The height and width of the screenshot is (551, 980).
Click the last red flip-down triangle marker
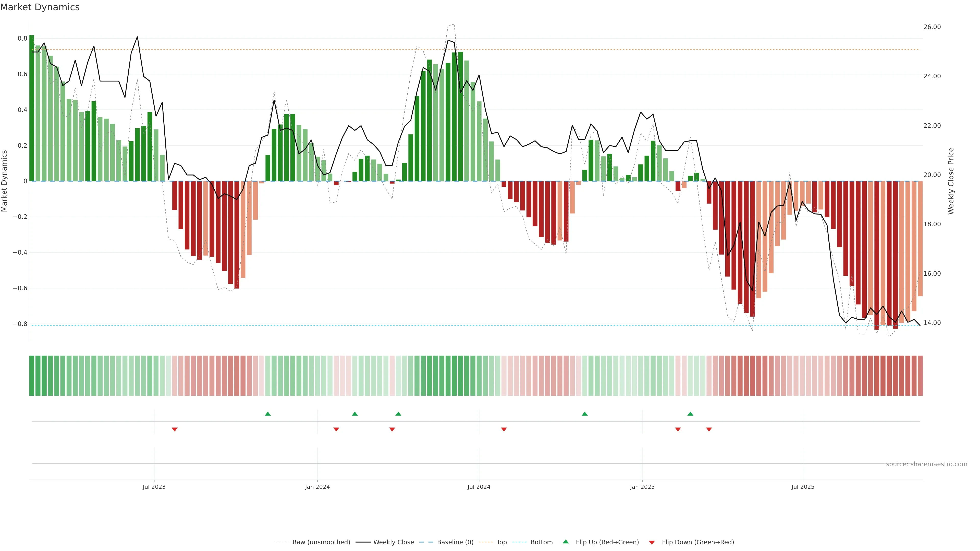(x=709, y=429)
